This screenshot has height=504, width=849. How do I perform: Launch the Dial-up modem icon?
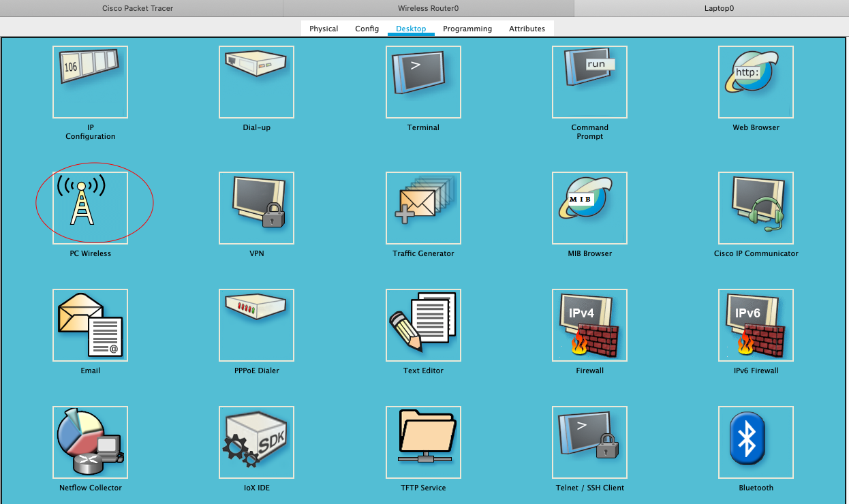tap(256, 82)
